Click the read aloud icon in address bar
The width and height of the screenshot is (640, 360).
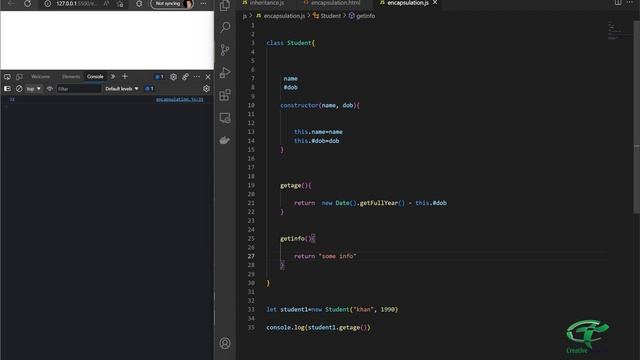tap(107, 4)
